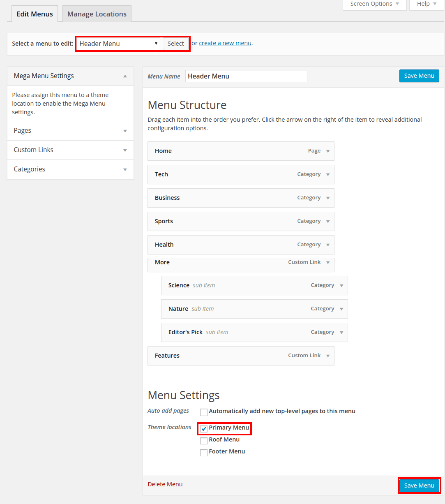Assign menu to Roof Menu location
445x504 pixels.
pos(203,440)
